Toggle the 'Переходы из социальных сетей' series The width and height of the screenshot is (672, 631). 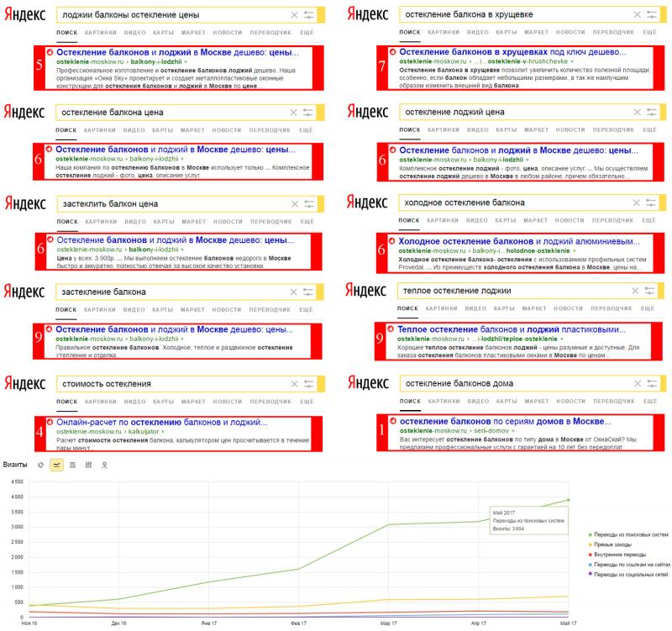(628, 575)
